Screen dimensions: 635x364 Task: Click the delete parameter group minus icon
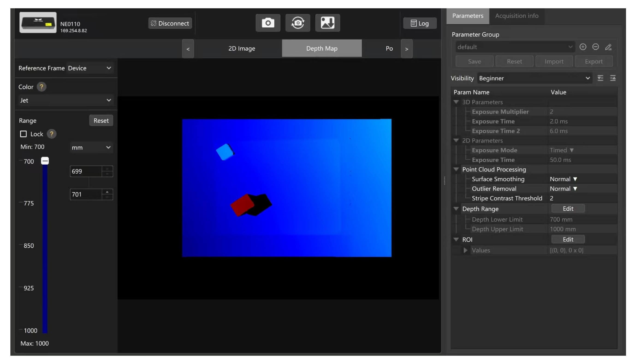[x=595, y=47]
